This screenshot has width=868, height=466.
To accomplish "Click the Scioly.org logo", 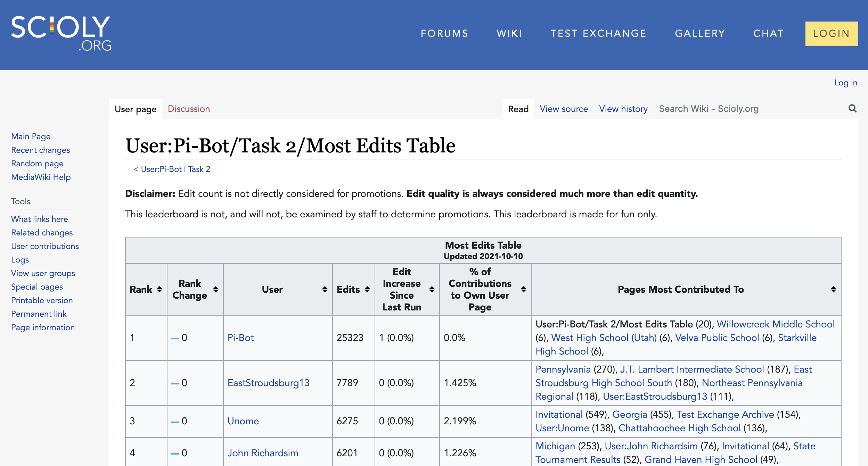I will tap(61, 34).
